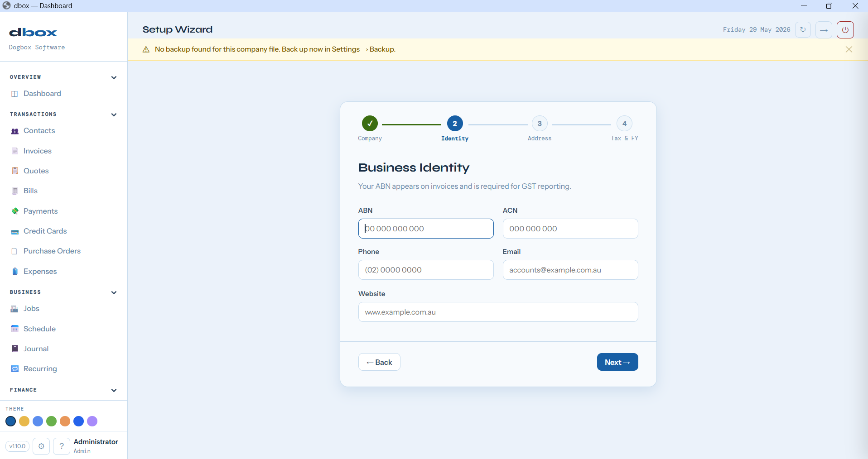Screen dimensions: 868x459
Task: Open the Payments section
Action: point(41,211)
